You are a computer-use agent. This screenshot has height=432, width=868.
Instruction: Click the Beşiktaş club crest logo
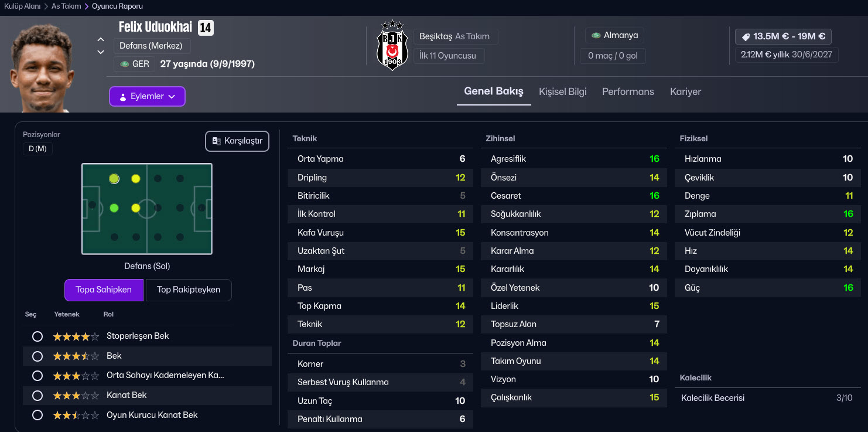click(392, 46)
